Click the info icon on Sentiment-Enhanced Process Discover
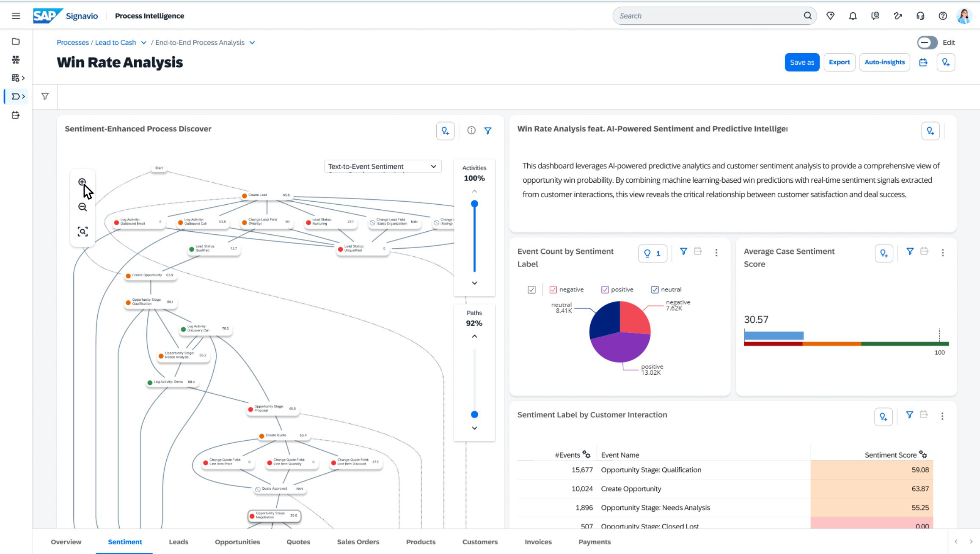 coord(471,130)
